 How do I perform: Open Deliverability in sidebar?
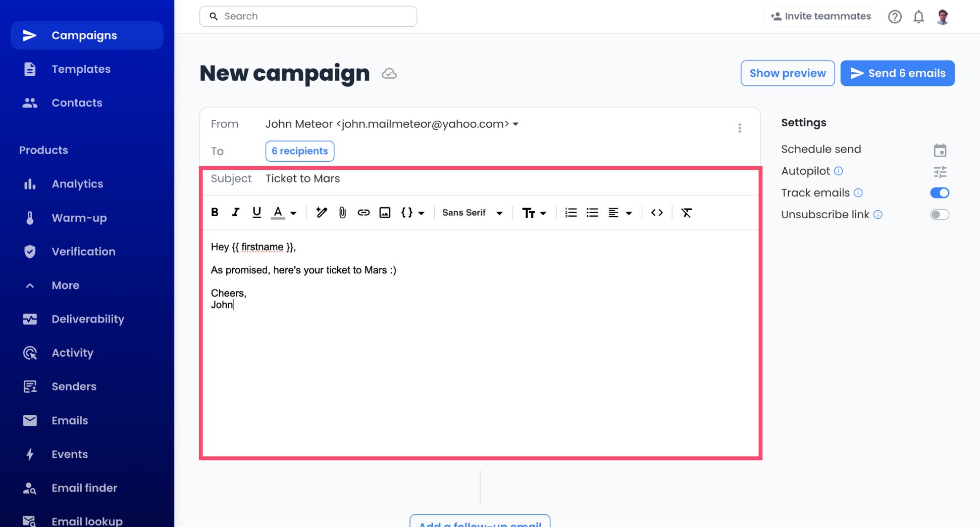tap(88, 319)
